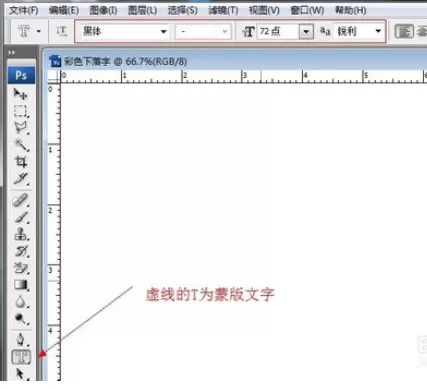Click the Ps logo at toolbox top

point(21,75)
